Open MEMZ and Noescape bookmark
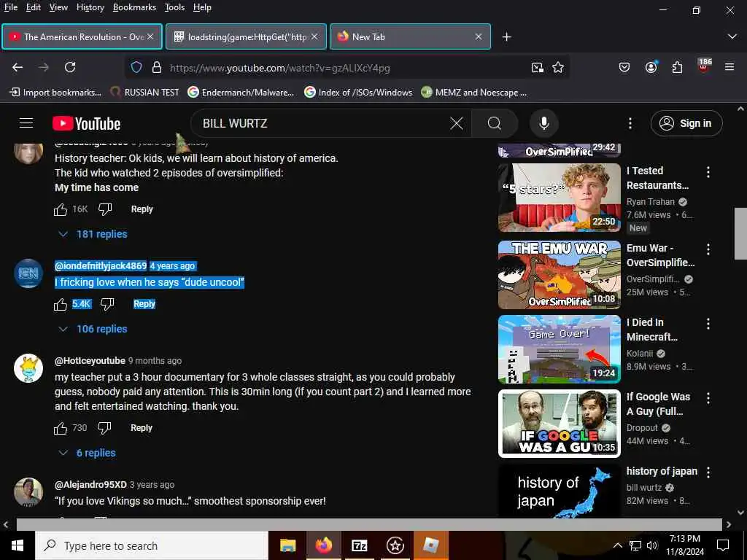The width and height of the screenshot is (747, 560). point(474,93)
